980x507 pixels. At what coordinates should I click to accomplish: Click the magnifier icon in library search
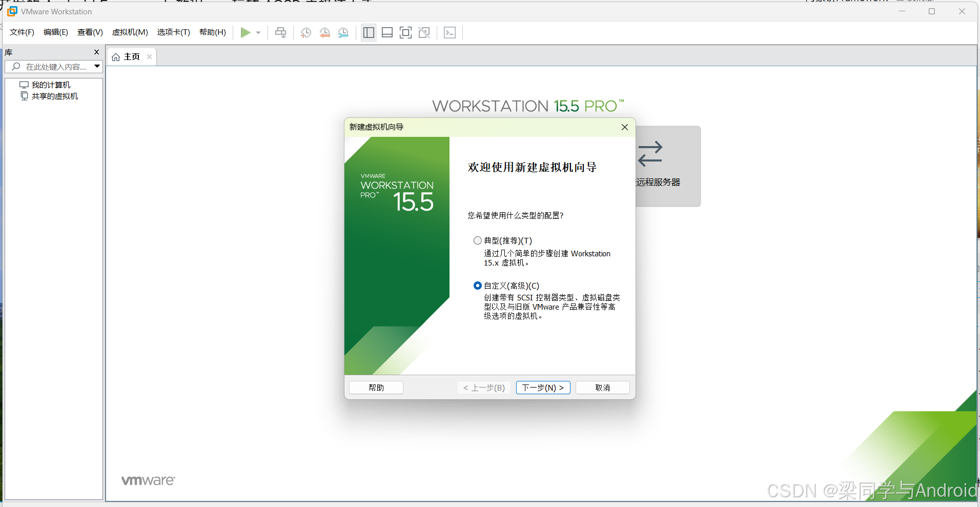pos(16,67)
